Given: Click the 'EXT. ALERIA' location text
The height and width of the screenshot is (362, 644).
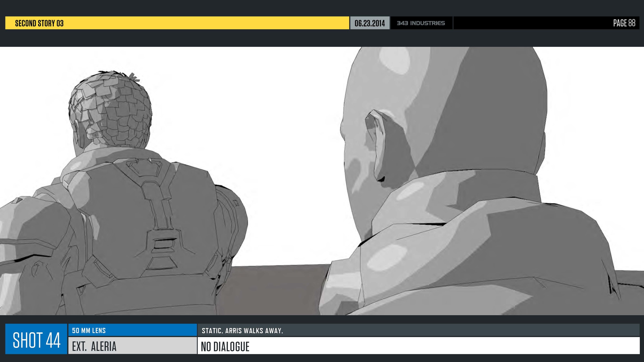Looking at the screenshot, I should [x=94, y=346].
